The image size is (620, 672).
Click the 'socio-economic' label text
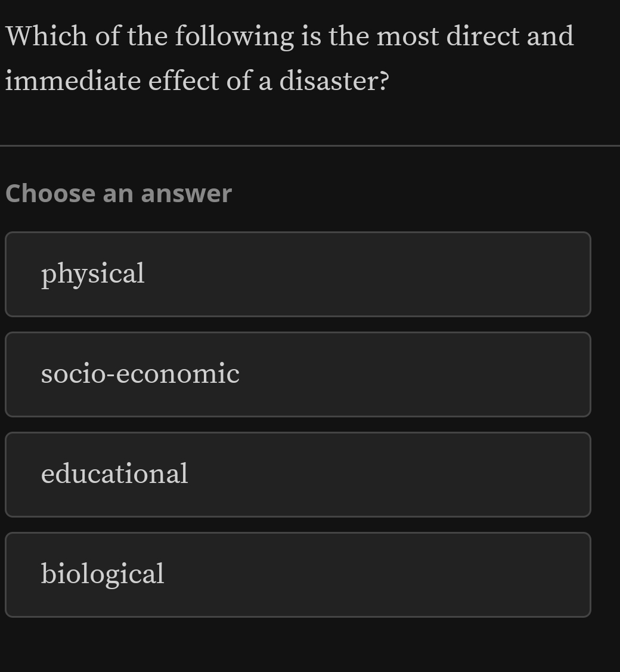coord(140,374)
